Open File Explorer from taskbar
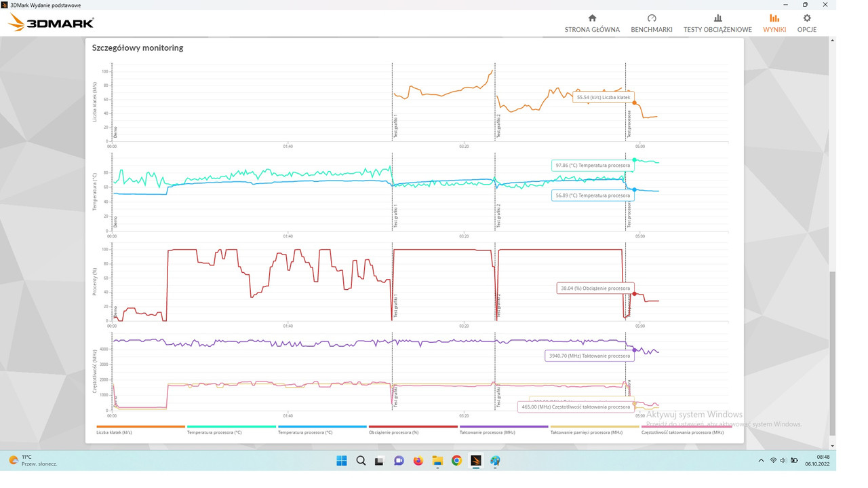 [x=437, y=461]
